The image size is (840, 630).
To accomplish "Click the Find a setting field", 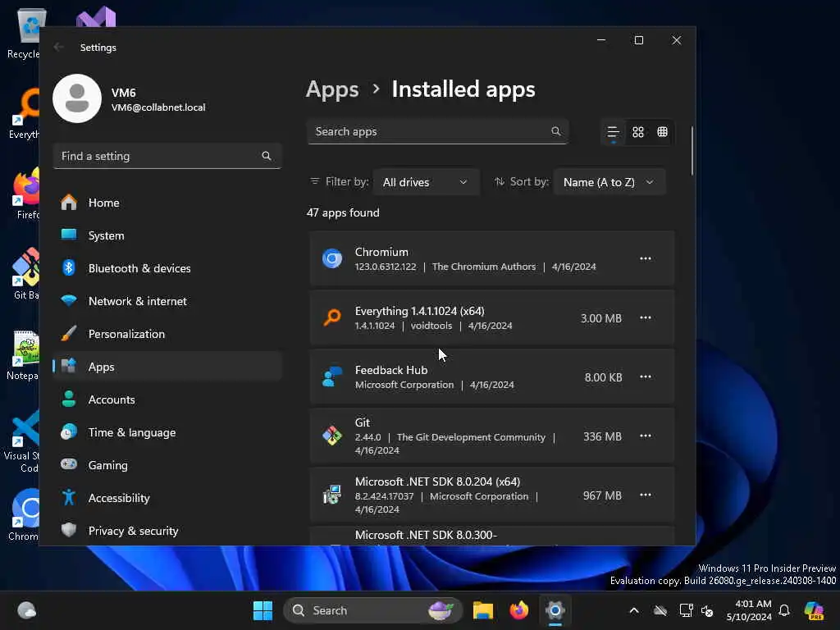I will [x=167, y=156].
